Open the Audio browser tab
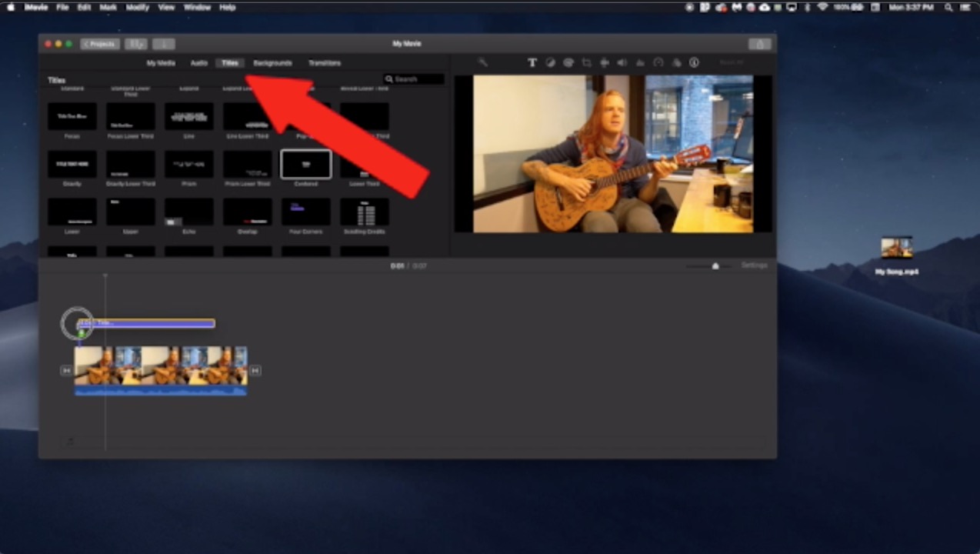 pyautogui.click(x=198, y=62)
